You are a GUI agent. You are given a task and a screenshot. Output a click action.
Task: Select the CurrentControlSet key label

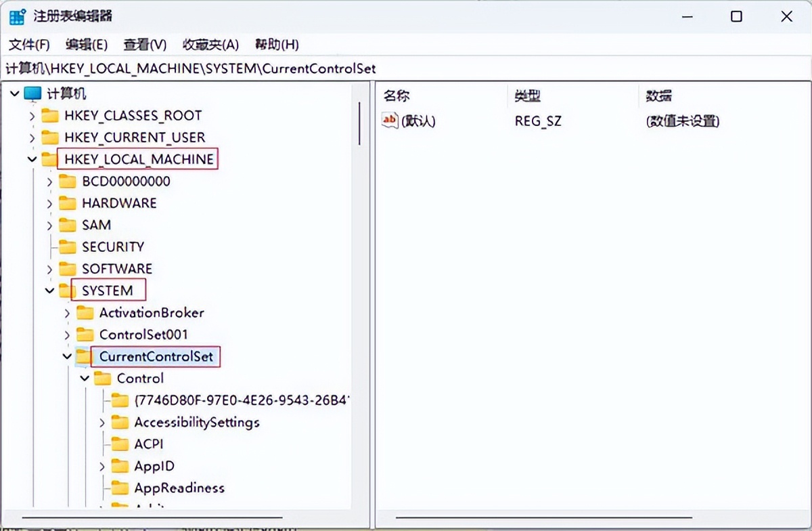(156, 356)
